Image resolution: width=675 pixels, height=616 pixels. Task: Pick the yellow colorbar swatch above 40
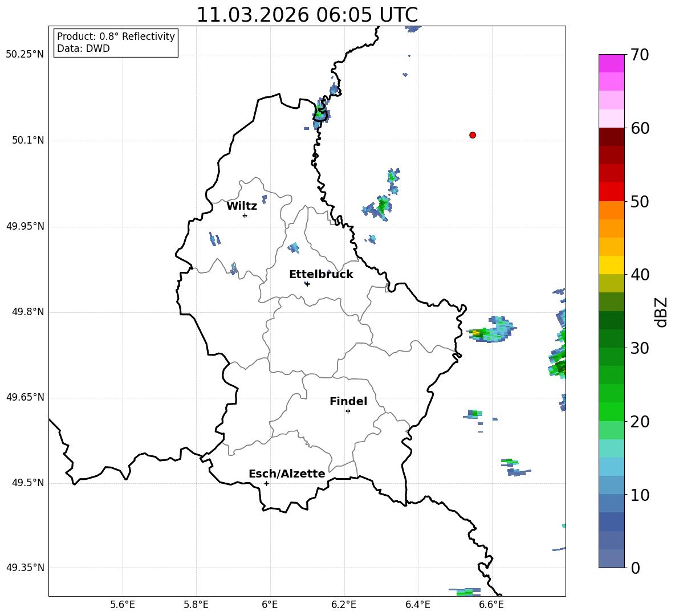click(x=611, y=265)
